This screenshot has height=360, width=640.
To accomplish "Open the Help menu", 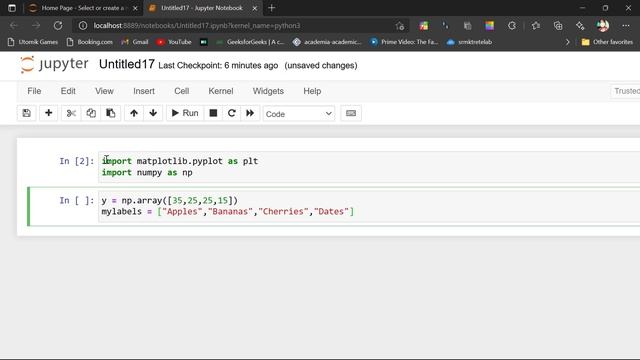I will point(312,91).
